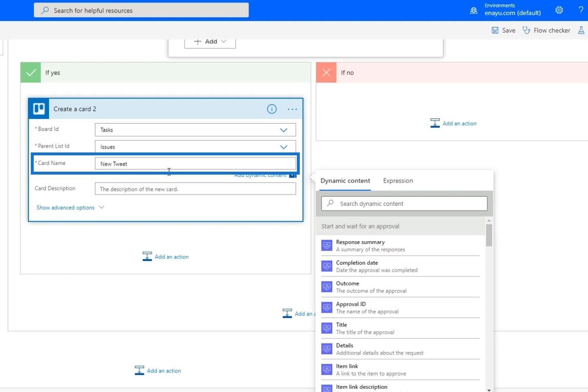Select Outcome dynamic content
This screenshot has height=392, width=588.
(400, 287)
